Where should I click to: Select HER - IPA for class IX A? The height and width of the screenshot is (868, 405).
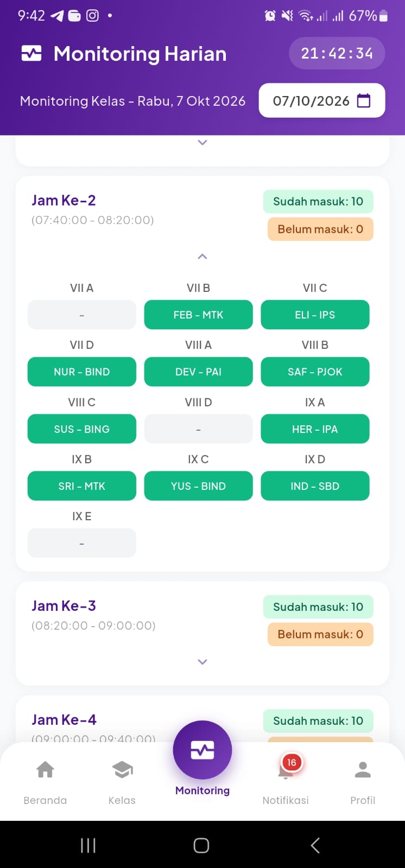tap(315, 429)
